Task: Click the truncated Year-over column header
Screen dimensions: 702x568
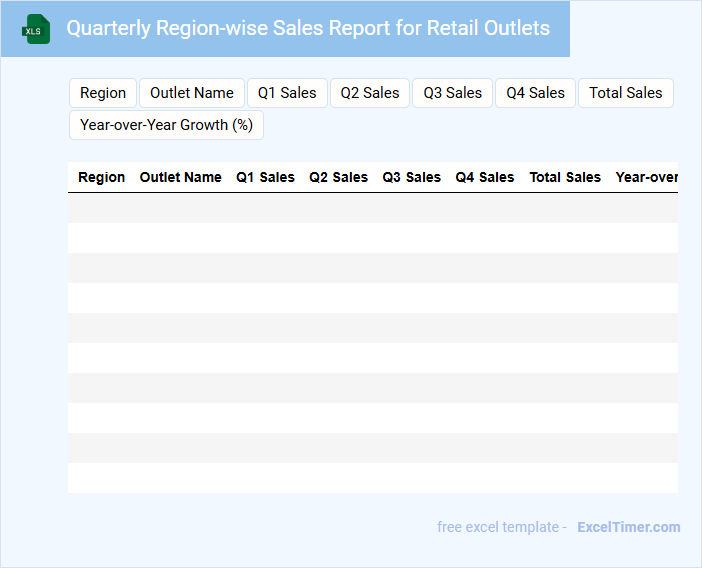Action: 646,177
